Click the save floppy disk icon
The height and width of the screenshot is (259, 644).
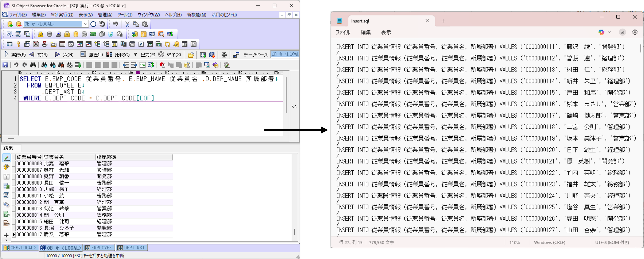pos(5,65)
